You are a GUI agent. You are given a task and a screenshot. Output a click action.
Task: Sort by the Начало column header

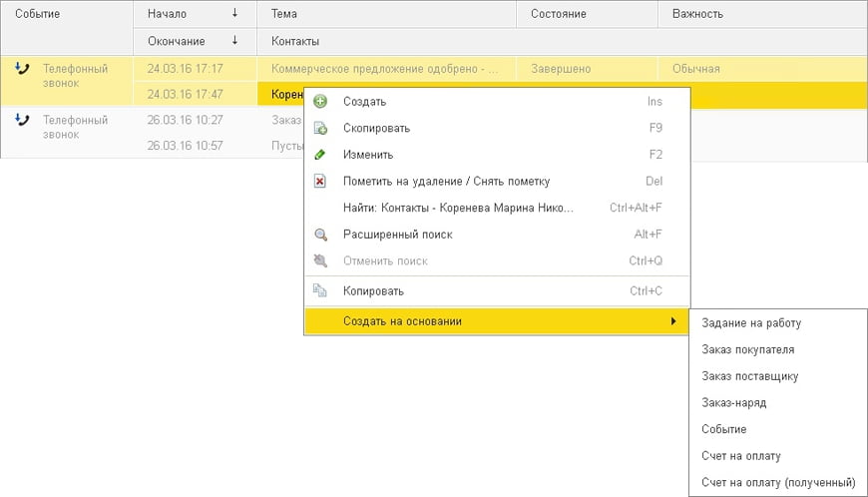195,14
